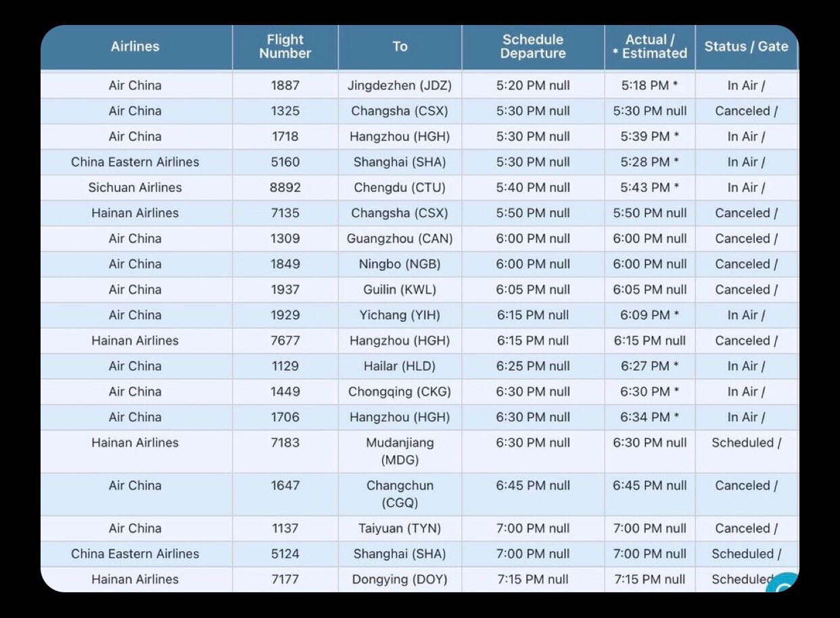The height and width of the screenshot is (618, 840).
Task: Click flight number 1449
Action: [285, 391]
